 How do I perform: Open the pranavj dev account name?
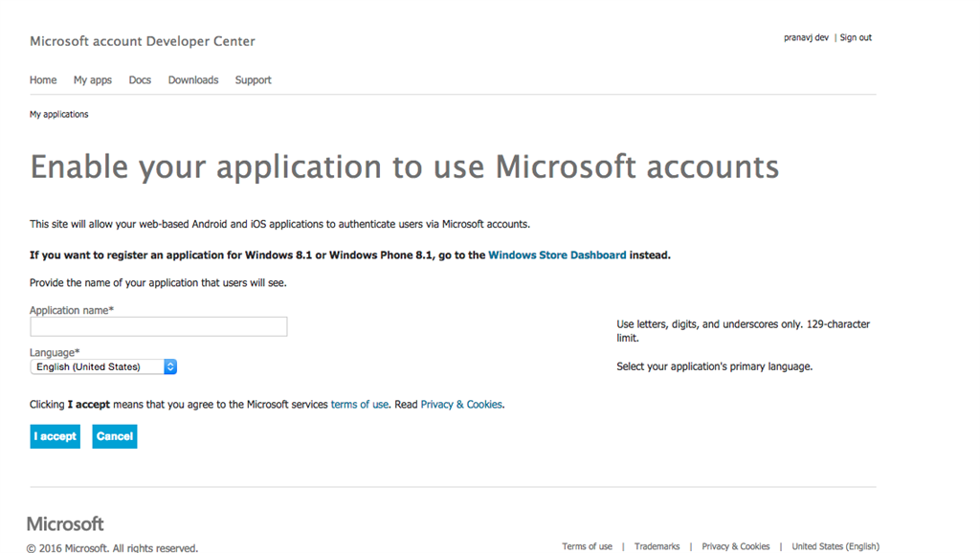806,38
